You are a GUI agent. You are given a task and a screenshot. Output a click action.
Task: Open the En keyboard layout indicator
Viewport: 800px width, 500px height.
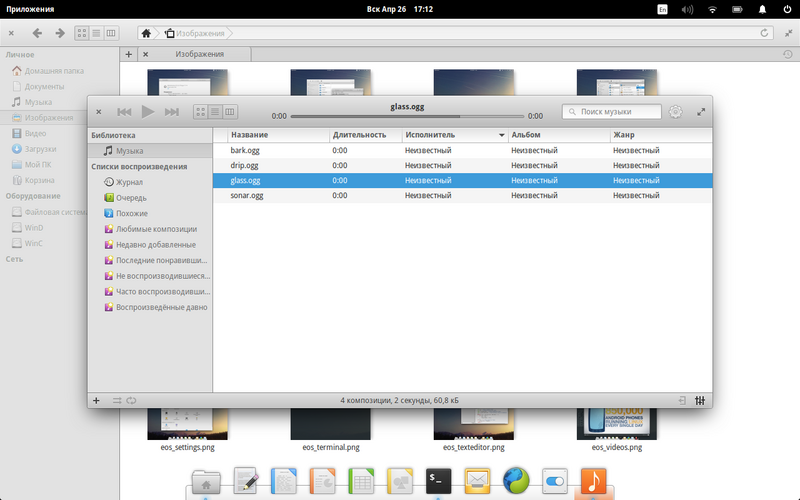pyautogui.click(x=662, y=9)
